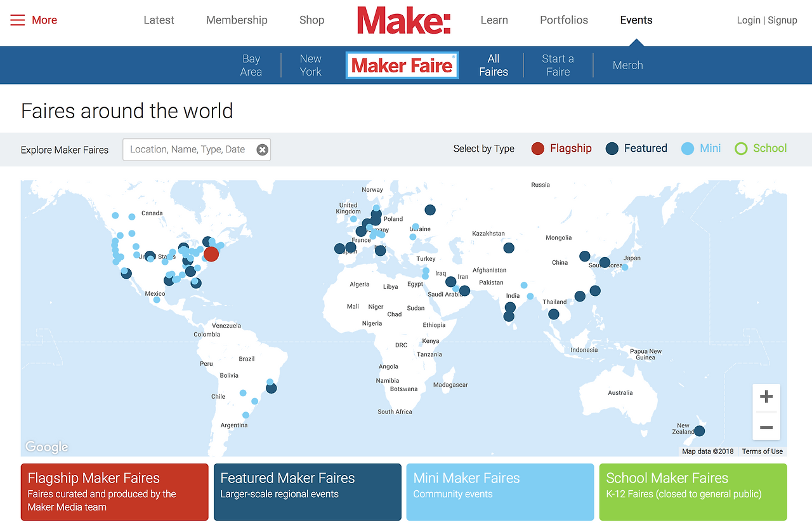
Task: Open the Merch tab
Action: click(628, 65)
